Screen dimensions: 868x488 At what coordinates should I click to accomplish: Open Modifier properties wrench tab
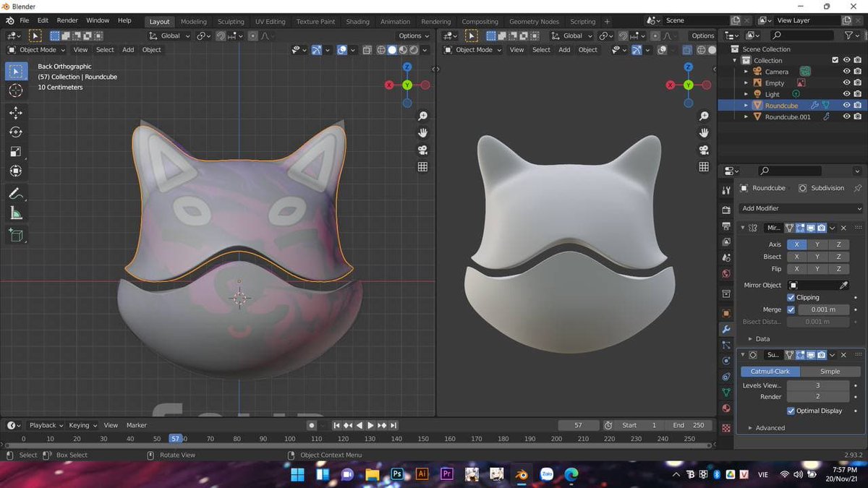click(x=726, y=329)
